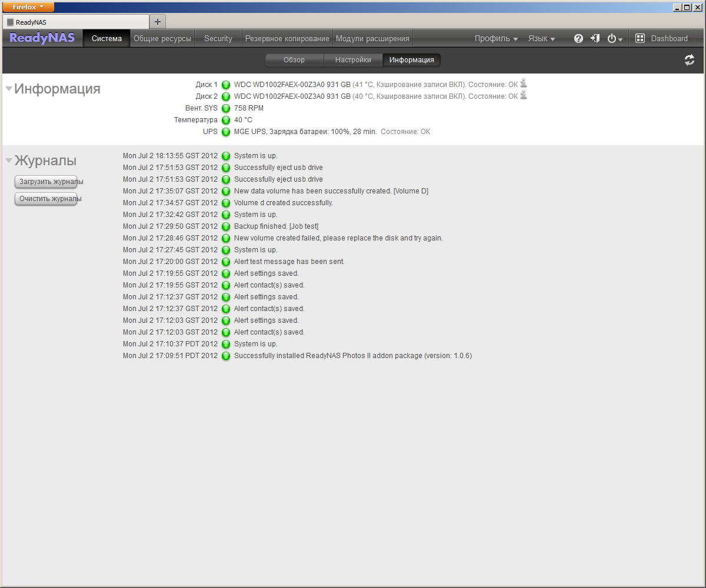Click the info icon next to Диск 1

click(524, 83)
